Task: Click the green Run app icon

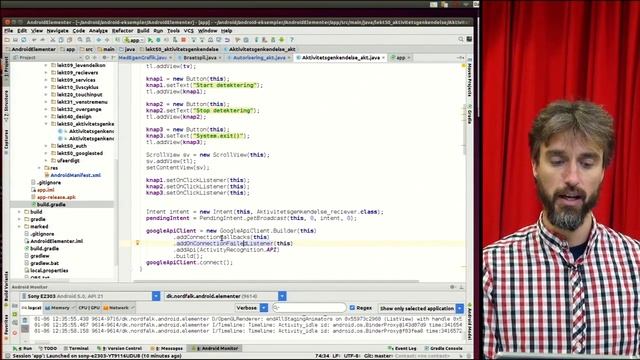Action: pos(150,40)
